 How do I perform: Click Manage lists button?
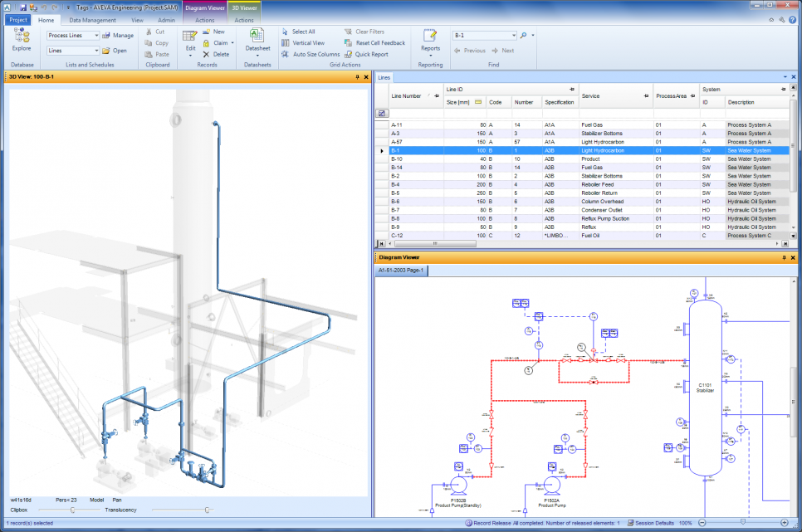click(119, 36)
